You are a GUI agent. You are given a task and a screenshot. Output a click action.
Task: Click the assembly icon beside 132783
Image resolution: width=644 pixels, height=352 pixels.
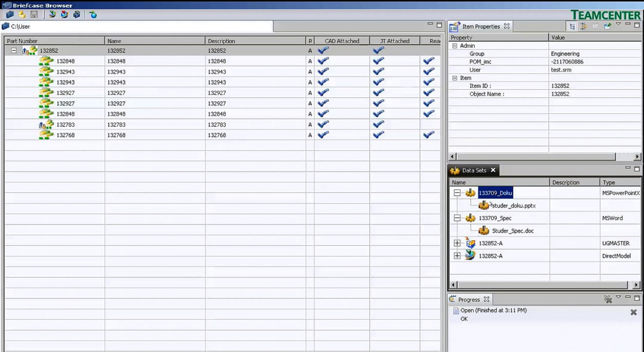[47, 124]
